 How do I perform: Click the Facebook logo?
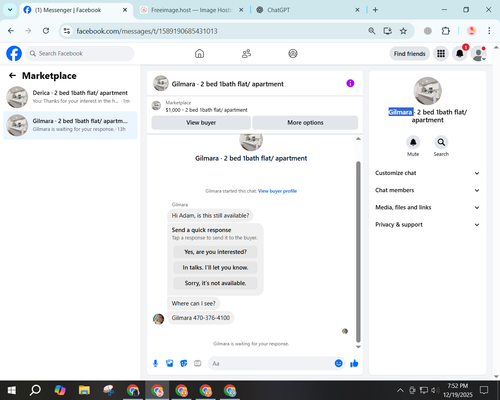coord(14,53)
